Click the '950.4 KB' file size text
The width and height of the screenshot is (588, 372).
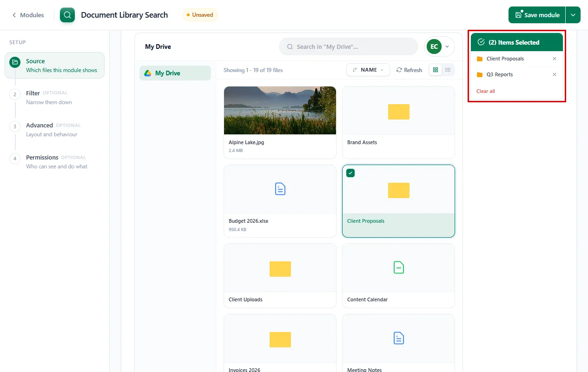click(238, 229)
